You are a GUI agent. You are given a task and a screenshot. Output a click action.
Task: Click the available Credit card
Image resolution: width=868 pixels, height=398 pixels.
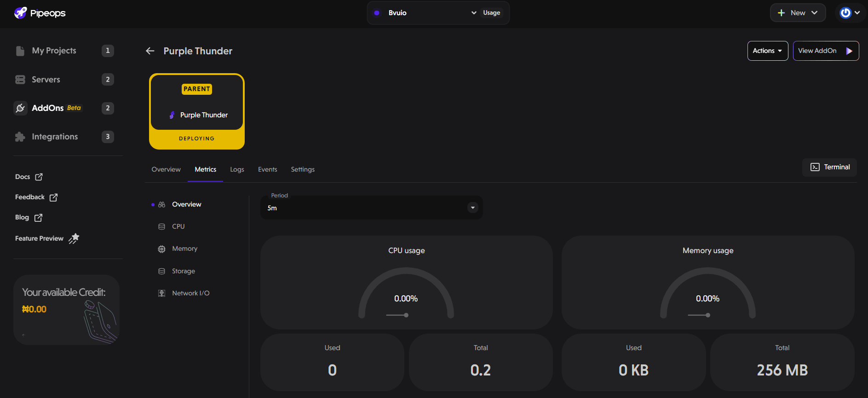(67, 310)
